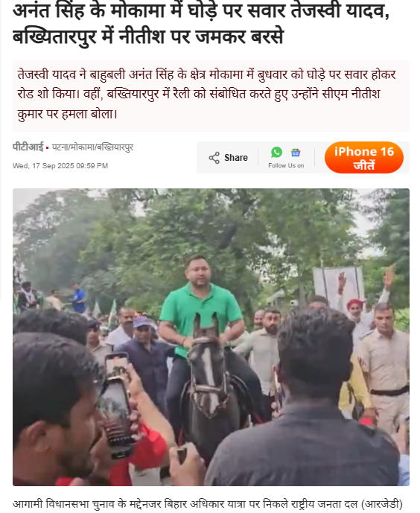Open the पीटीआई author link
The image size is (420, 513).
(28, 147)
